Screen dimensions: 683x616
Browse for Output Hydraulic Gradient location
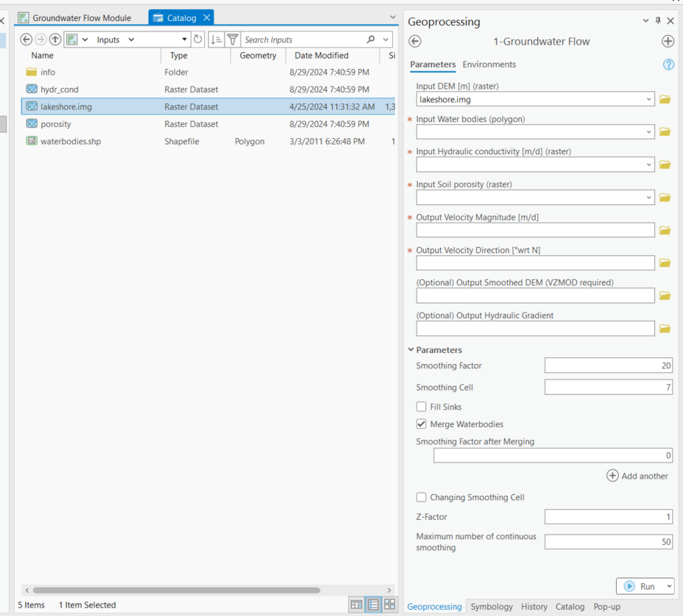pyautogui.click(x=665, y=329)
